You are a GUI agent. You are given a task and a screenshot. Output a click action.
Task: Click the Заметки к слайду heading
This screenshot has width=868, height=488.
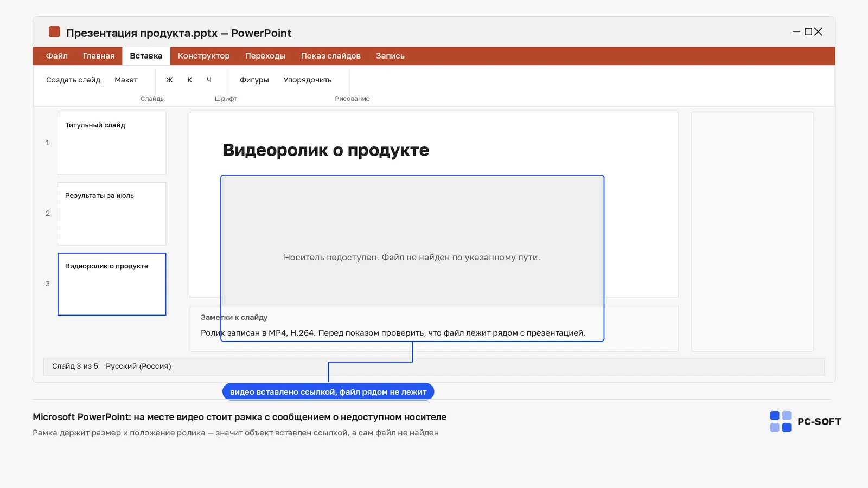[234, 317]
